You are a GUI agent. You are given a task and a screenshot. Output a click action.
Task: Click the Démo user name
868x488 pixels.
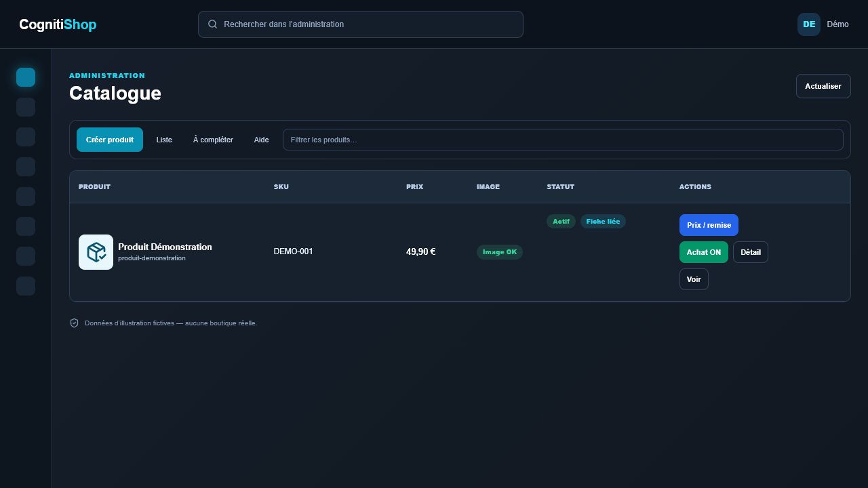[837, 24]
